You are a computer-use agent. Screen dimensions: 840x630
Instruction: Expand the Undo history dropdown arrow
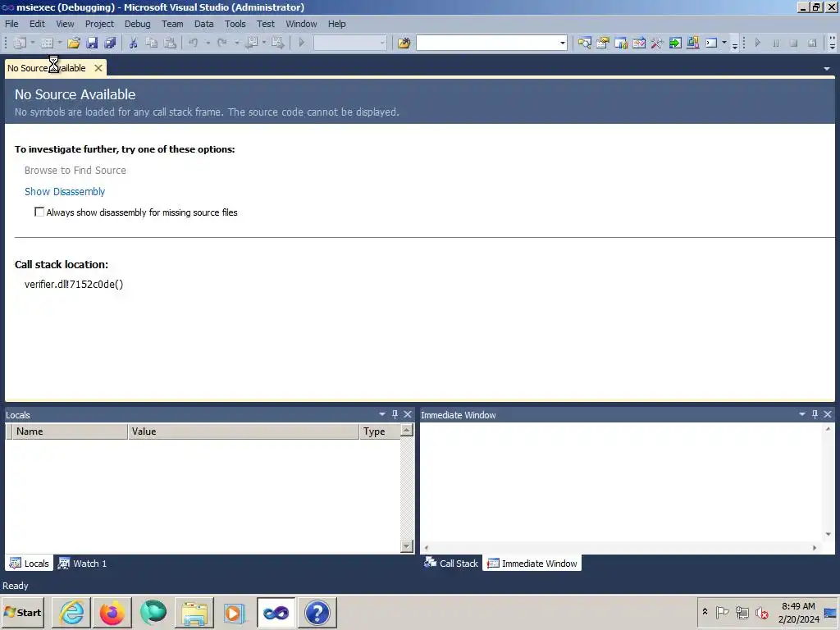[x=208, y=43]
